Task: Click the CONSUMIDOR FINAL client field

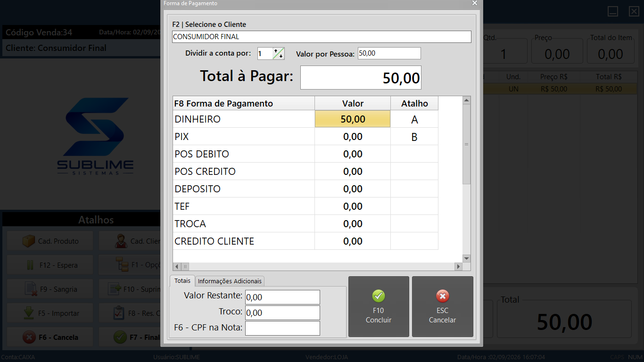Action: click(x=322, y=37)
